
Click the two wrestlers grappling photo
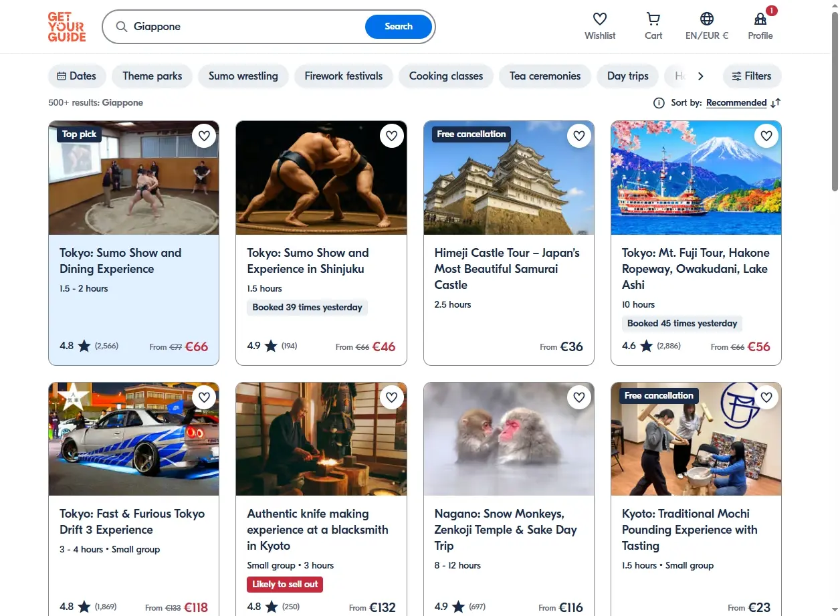point(321,178)
